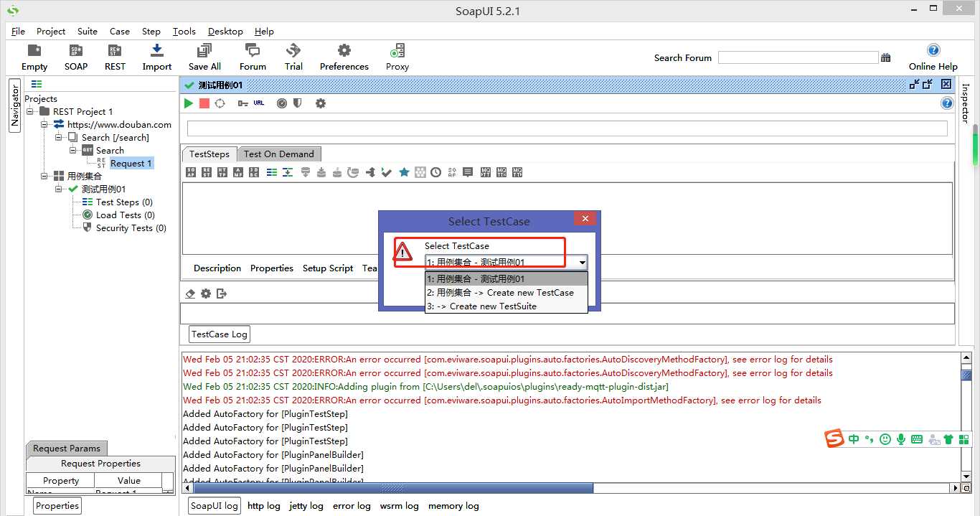Click the binoculars search forum icon
The height and width of the screenshot is (516, 980).
[x=886, y=57]
